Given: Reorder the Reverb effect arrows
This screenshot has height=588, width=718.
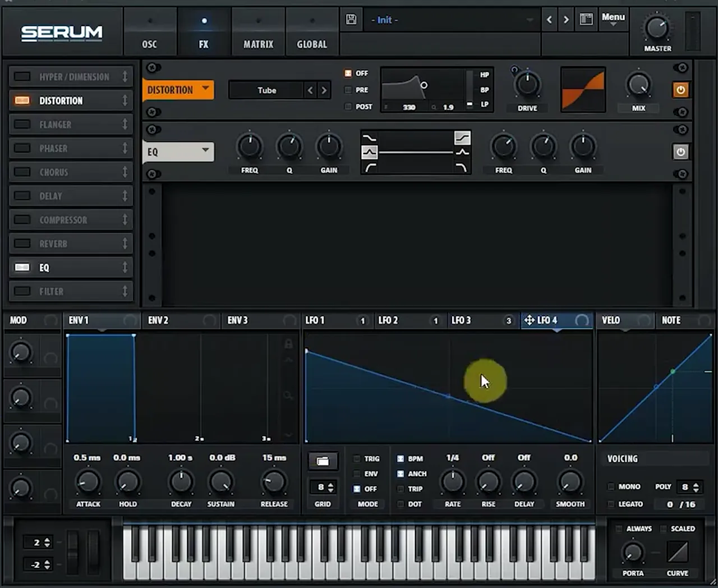Looking at the screenshot, I should [125, 244].
